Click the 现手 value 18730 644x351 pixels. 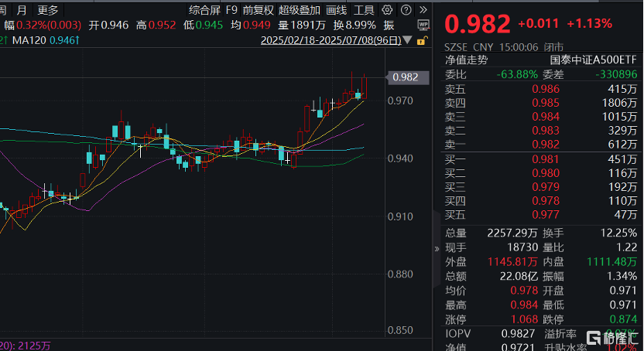(x=522, y=247)
